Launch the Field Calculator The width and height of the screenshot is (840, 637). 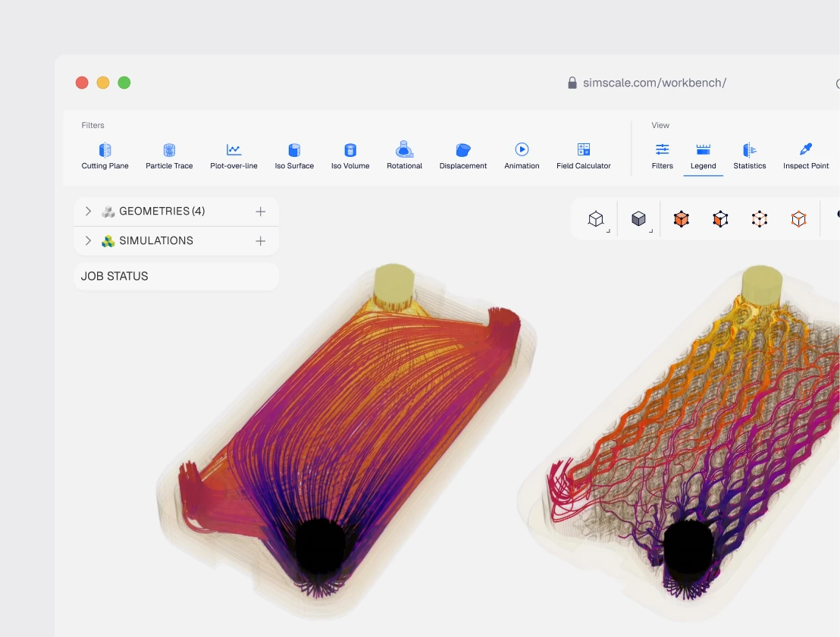coord(584,156)
